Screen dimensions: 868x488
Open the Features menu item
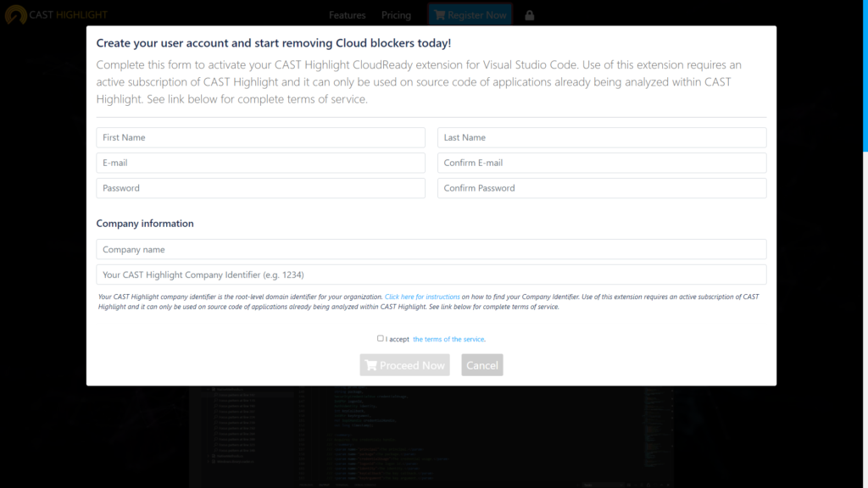coord(347,14)
